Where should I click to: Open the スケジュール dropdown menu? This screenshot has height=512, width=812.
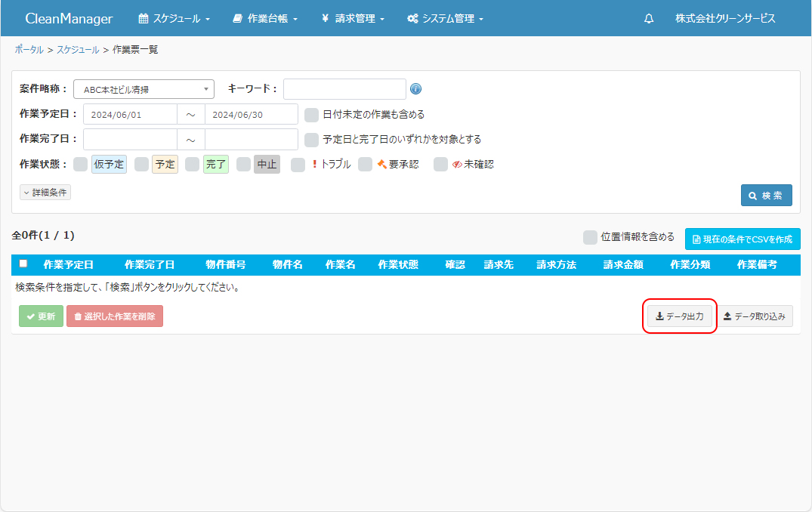(x=174, y=19)
